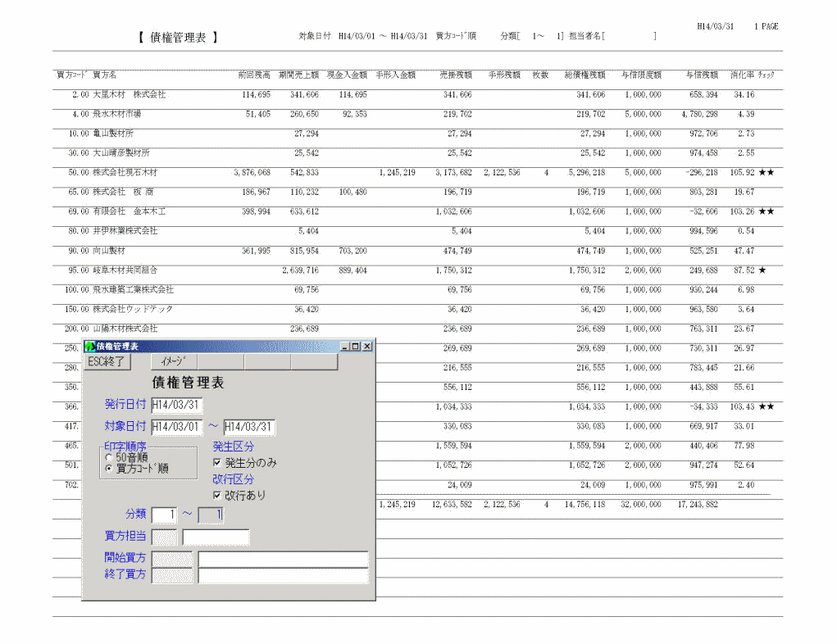Click the single star check mark in 87.52 row

(762, 270)
